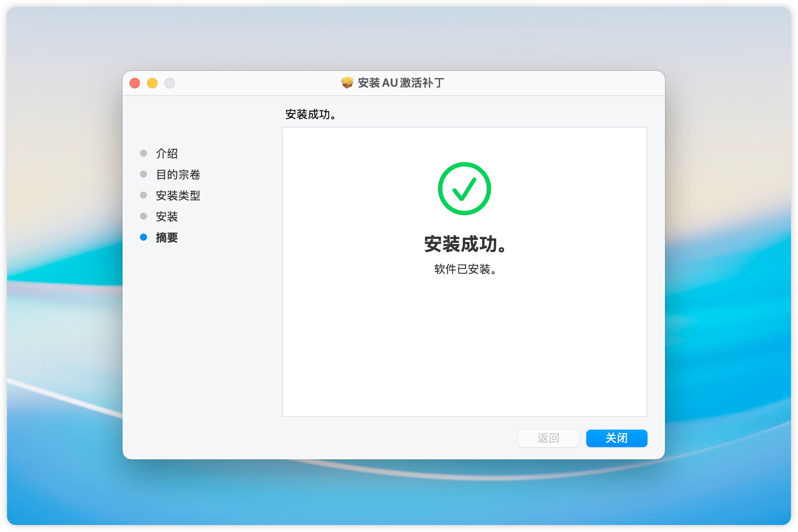Click the window title 安装 AU 激活补丁
The image size is (798, 532).
pos(401,83)
